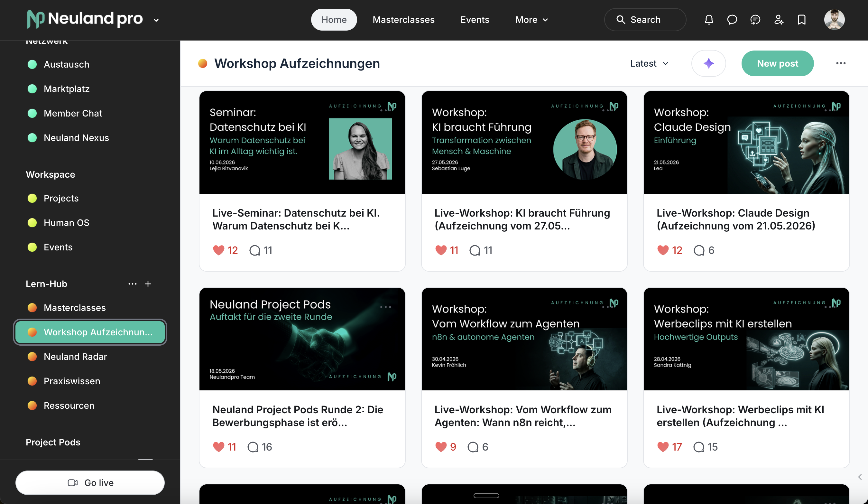Click the Project Pods section heading
868x504 pixels.
point(53,442)
